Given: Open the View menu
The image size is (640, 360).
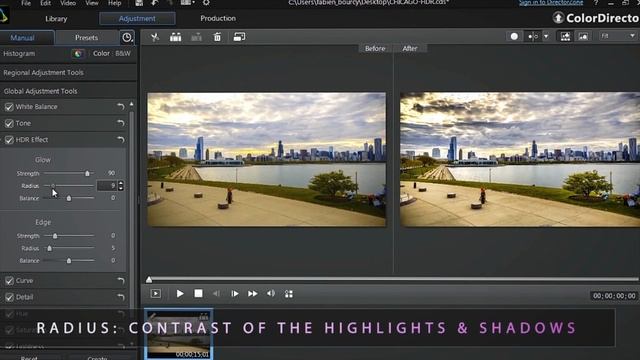Looking at the screenshot, I should click(x=92, y=3).
